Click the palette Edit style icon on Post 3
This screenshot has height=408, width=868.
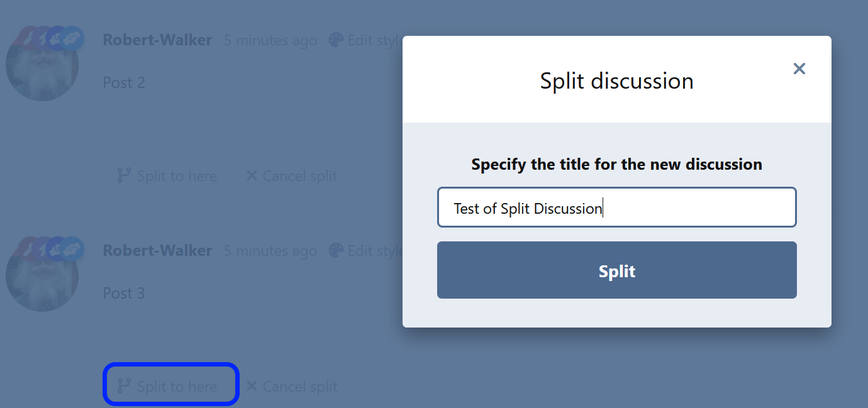pos(336,251)
